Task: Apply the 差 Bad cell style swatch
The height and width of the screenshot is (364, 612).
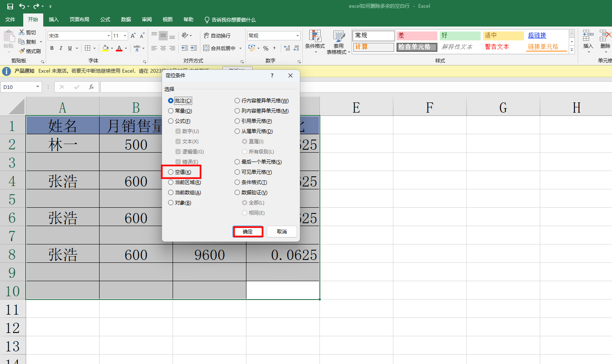Action: coord(417,36)
